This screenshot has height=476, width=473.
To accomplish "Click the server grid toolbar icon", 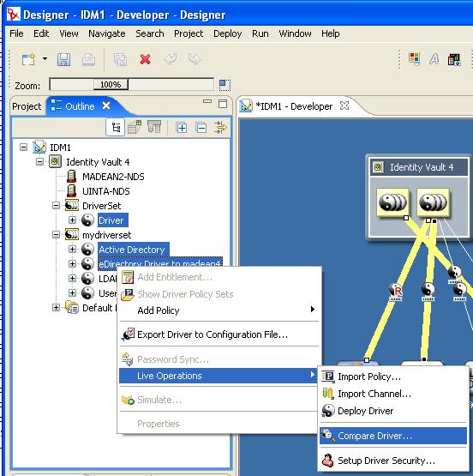I will pyautogui.click(x=454, y=59).
